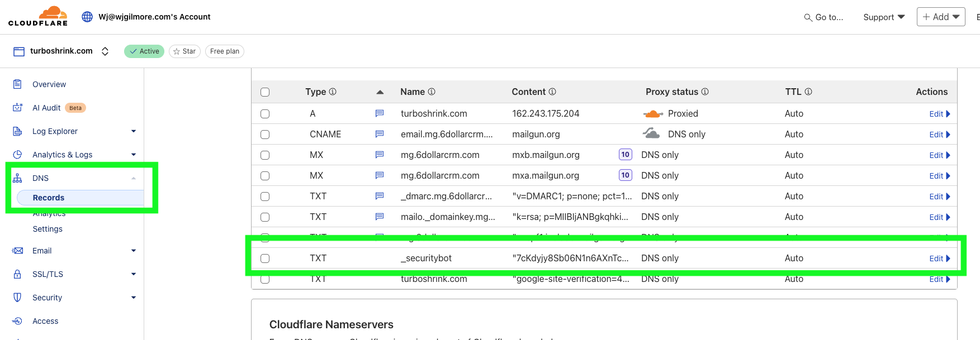Click the Analytics & Logs sidebar icon

(17, 155)
